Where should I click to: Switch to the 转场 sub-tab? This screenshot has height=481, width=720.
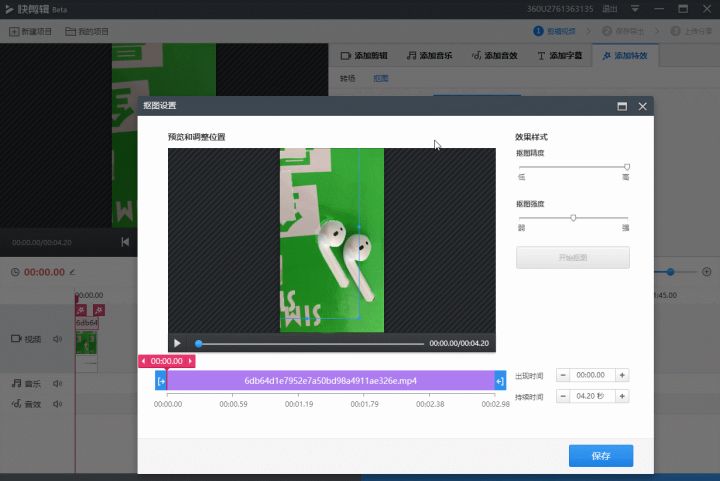(x=348, y=78)
